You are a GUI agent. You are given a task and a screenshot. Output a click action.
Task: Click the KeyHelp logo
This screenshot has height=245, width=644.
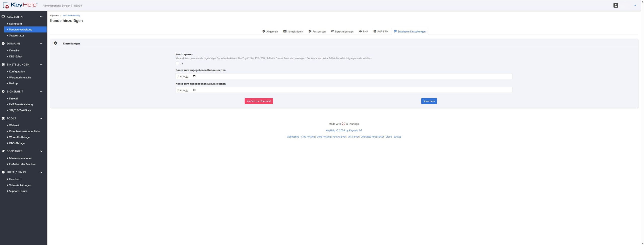point(20,5)
